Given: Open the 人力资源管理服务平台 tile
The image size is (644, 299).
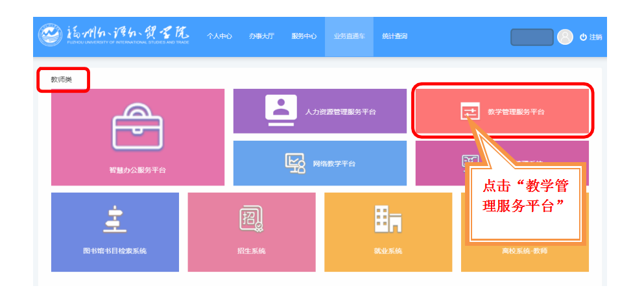Looking at the screenshot, I should click(320, 111).
